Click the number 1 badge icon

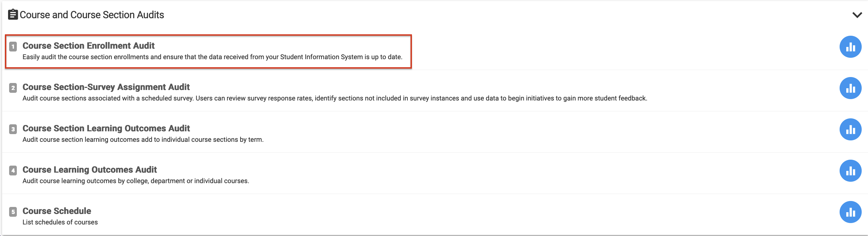pyautogui.click(x=13, y=46)
